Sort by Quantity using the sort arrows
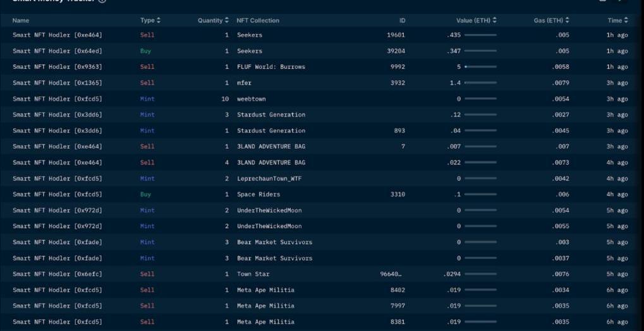This screenshot has height=331, width=644. [x=227, y=21]
